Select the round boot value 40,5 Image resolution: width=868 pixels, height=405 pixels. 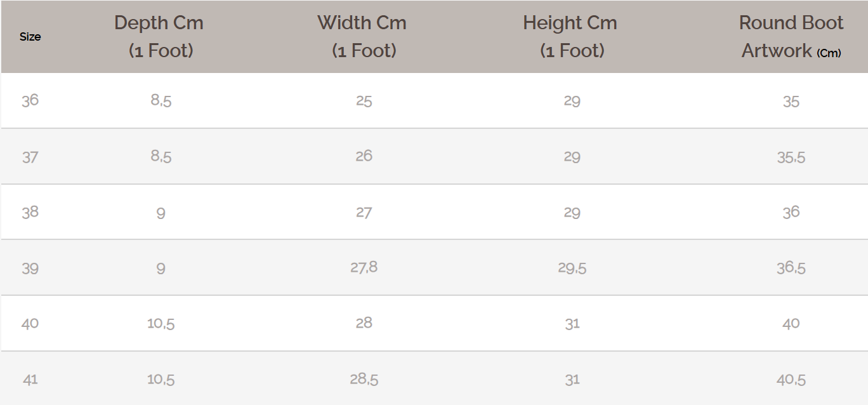click(791, 380)
